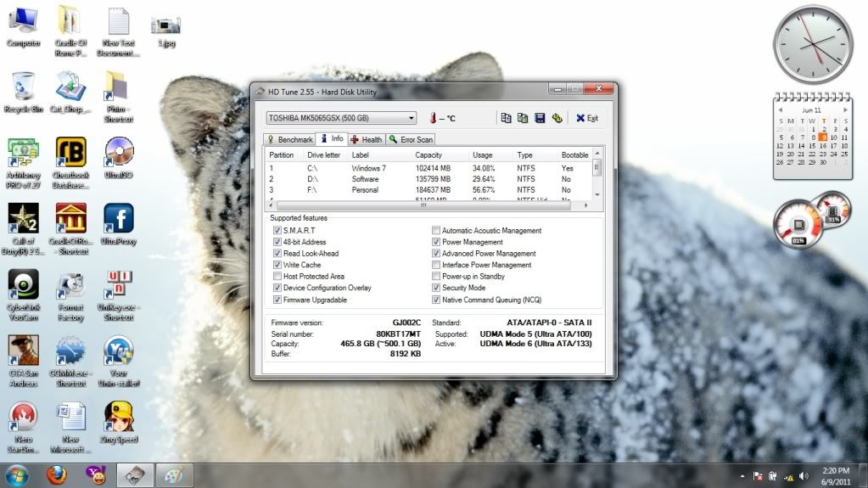868x488 pixels.
Task: Select the Call of Duty 2 desktop icon
Action: [x=23, y=229]
